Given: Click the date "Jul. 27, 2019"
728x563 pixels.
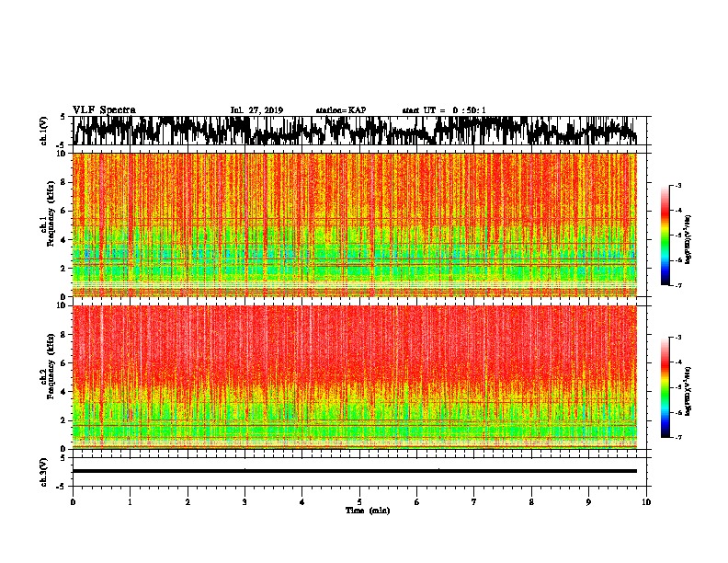Looking at the screenshot, I should pos(256,110).
